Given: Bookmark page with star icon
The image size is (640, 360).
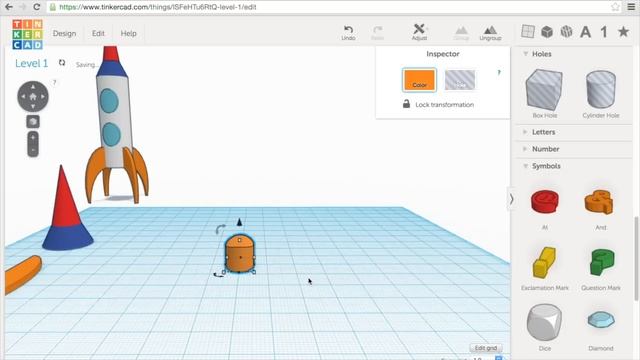Looking at the screenshot, I should 615,7.
